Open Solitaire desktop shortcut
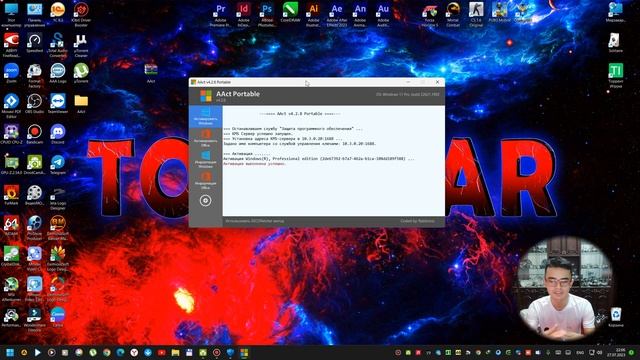 pyautogui.click(x=616, y=43)
